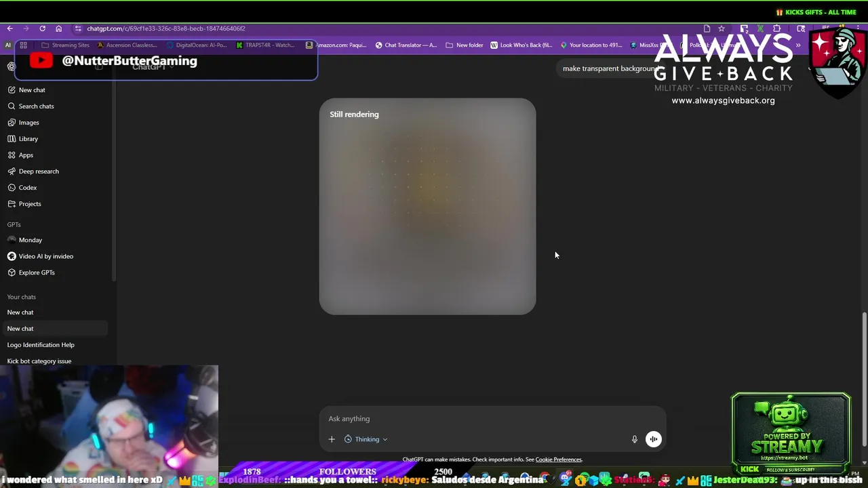Open the browser home page
The width and height of the screenshot is (868, 488).
click(58, 28)
